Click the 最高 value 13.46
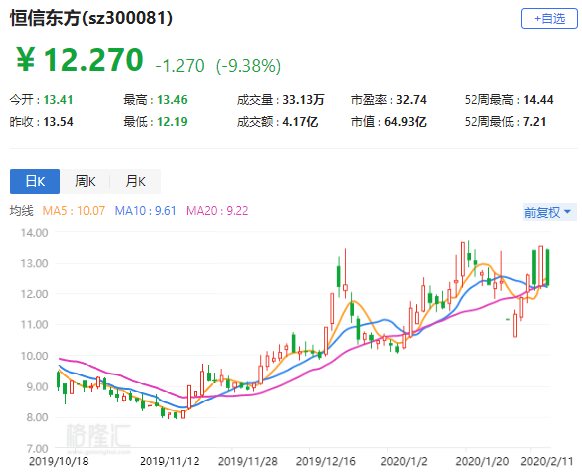This screenshot has width=582, height=472. tap(172, 100)
